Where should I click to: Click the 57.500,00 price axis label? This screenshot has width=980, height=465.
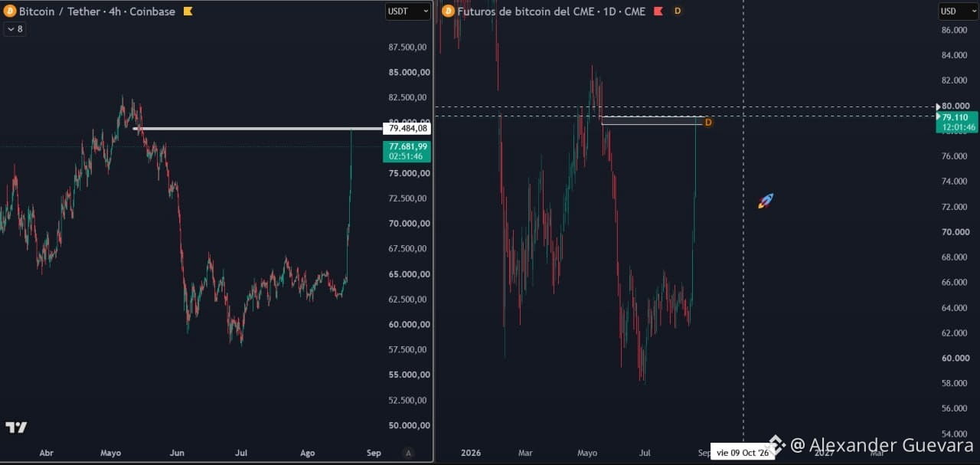click(x=409, y=350)
